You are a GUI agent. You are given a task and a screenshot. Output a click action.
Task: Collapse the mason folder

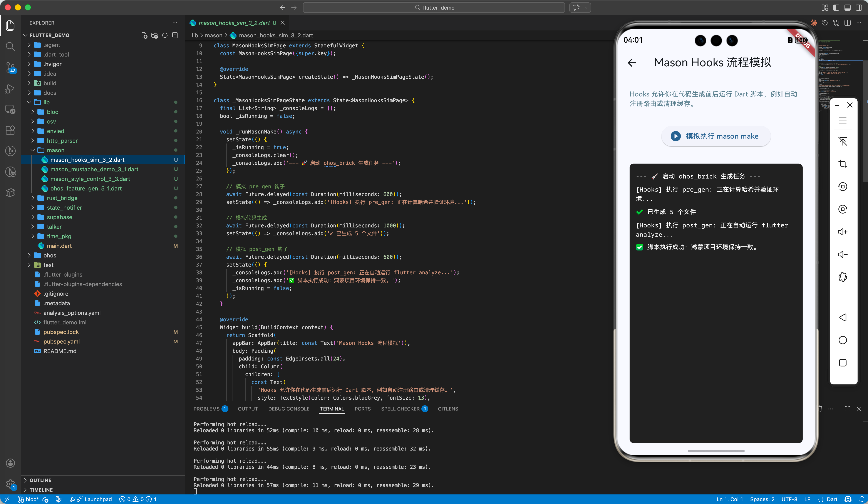click(x=55, y=150)
